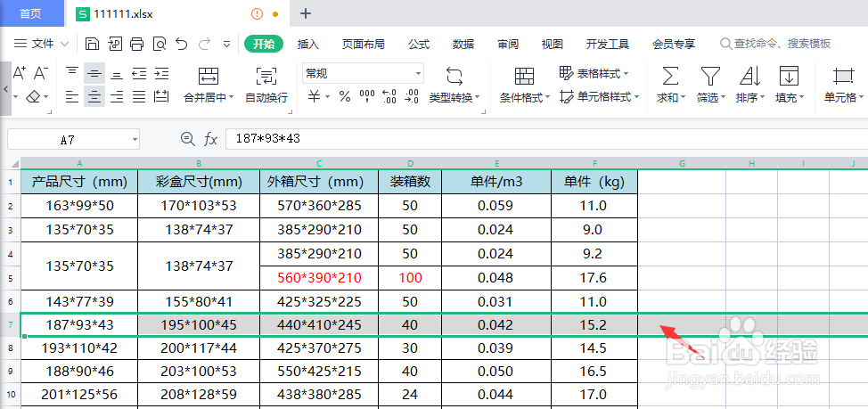This screenshot has width=868, height=409.
Task: Switch to the 插入 tab
Action: [x=307, y=44]
